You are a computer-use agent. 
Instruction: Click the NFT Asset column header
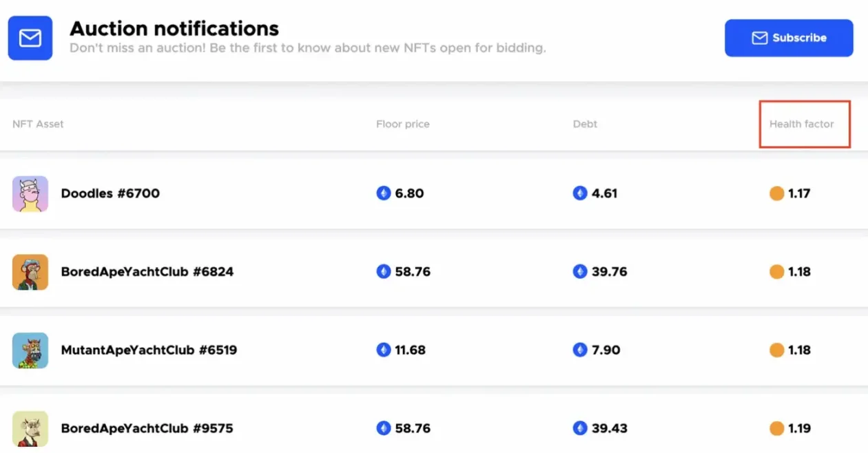point(38,124)
